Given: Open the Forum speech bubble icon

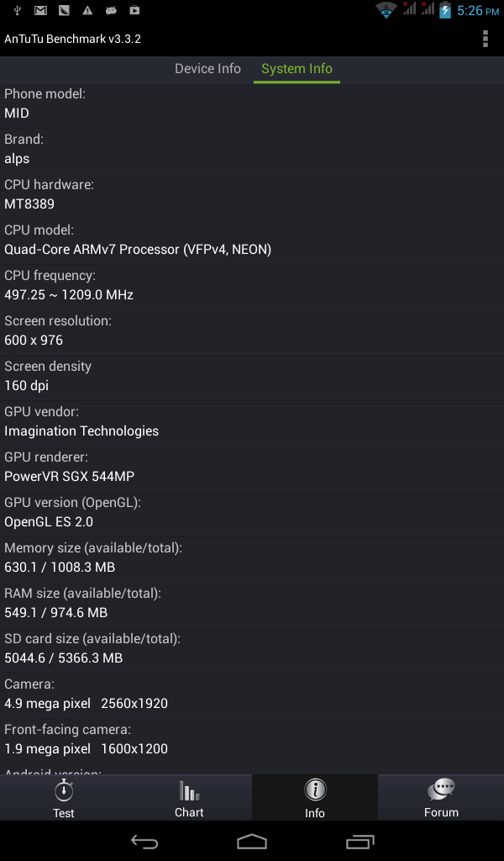Looking at the screenshot, I should pyautogui.click(x=441, y=790).
